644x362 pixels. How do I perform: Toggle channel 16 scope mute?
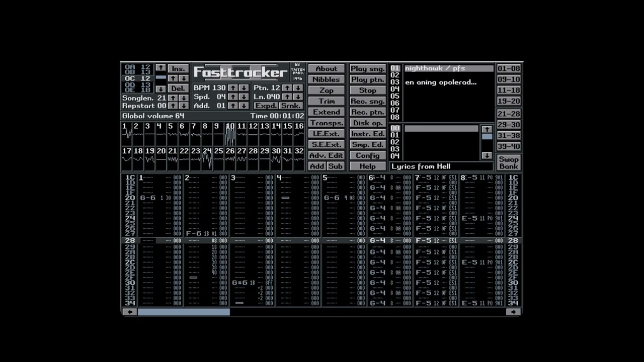pos(299,134)
